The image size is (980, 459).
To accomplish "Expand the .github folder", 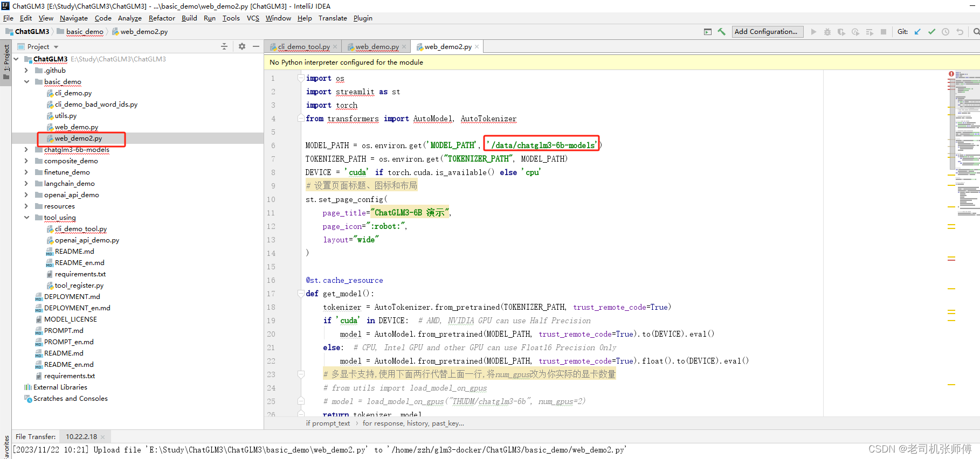I will click(26, 71).
